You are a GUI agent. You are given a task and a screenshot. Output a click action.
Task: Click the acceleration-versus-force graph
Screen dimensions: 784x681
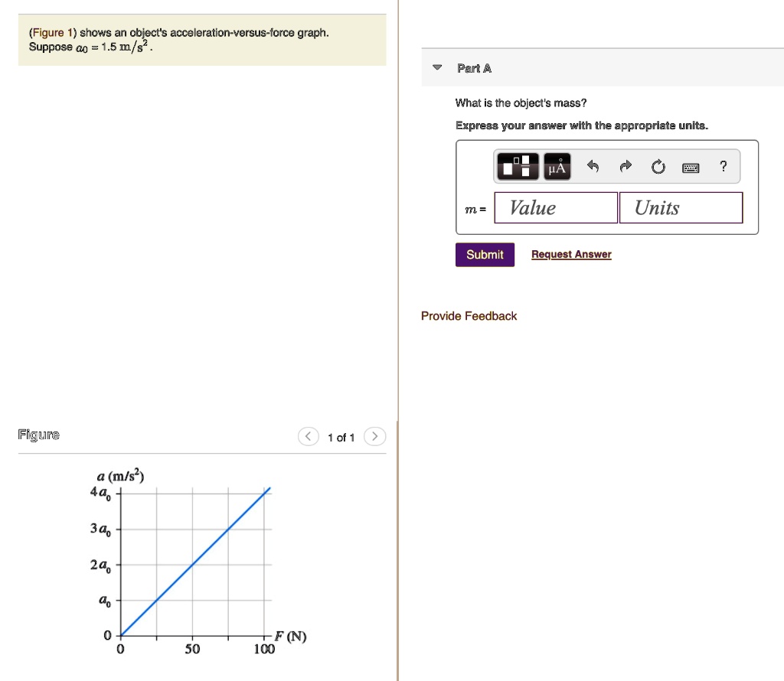click(x=191, y=562)
